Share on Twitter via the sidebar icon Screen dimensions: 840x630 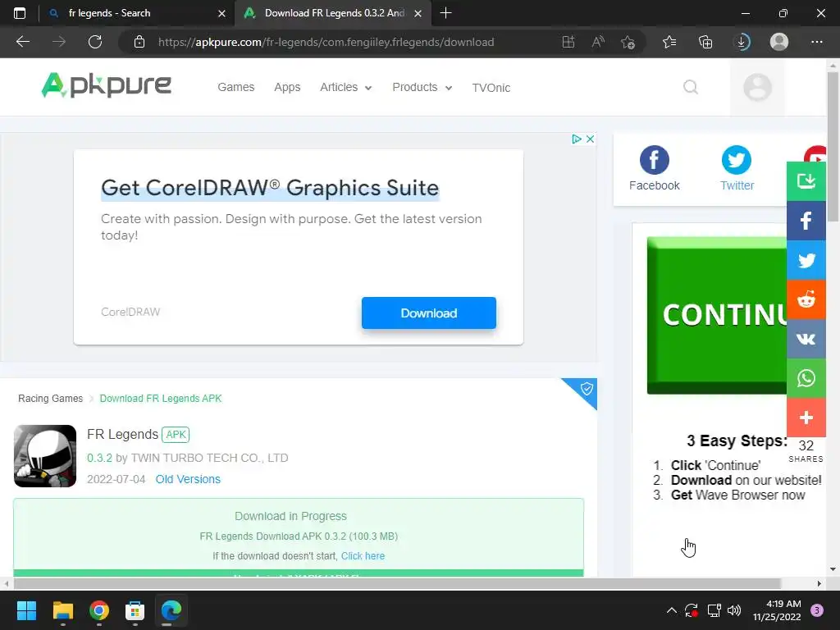point(806,260)
